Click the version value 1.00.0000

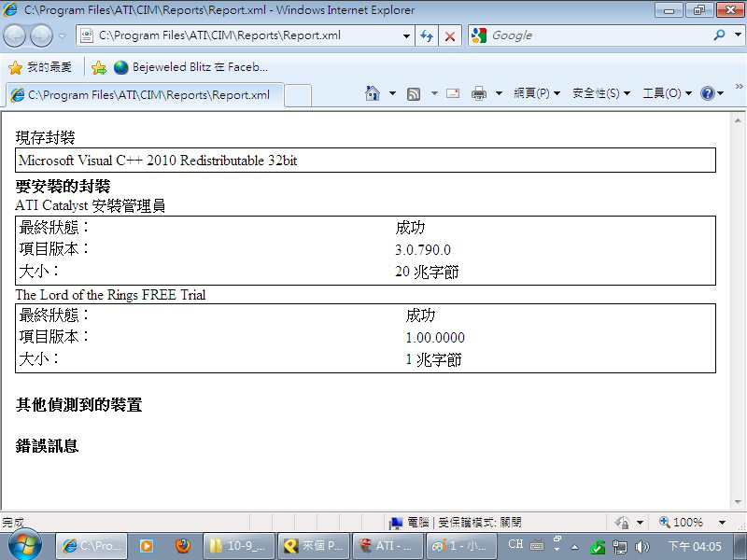point(435,338)
